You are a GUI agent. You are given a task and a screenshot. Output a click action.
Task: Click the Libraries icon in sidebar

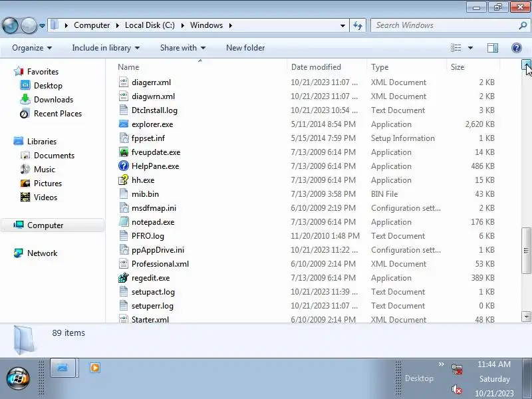point(19,141)
